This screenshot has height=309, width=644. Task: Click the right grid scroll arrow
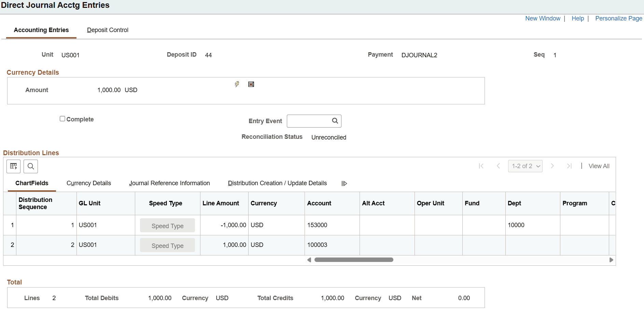[611, 260]
